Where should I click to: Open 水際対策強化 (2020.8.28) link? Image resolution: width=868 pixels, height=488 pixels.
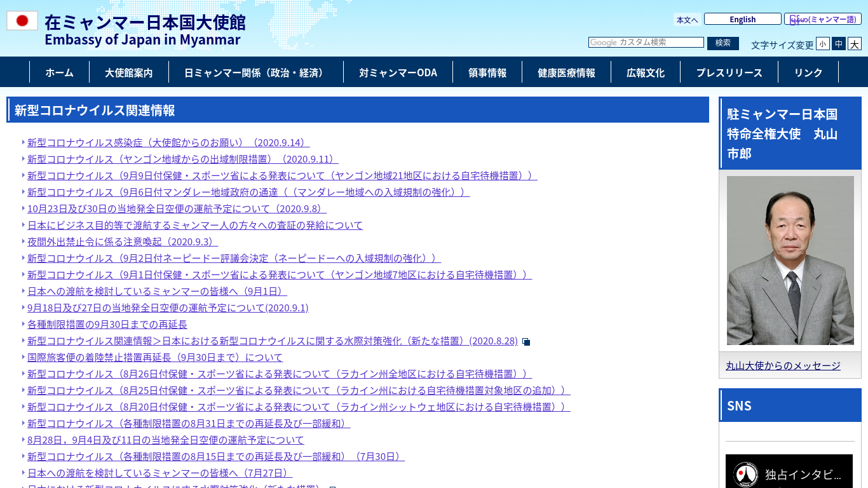273,341
